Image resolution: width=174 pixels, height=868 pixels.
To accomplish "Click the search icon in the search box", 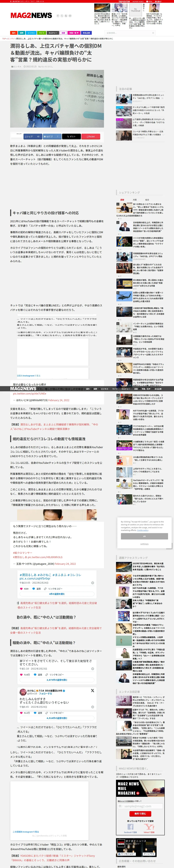I will (153, 33).
